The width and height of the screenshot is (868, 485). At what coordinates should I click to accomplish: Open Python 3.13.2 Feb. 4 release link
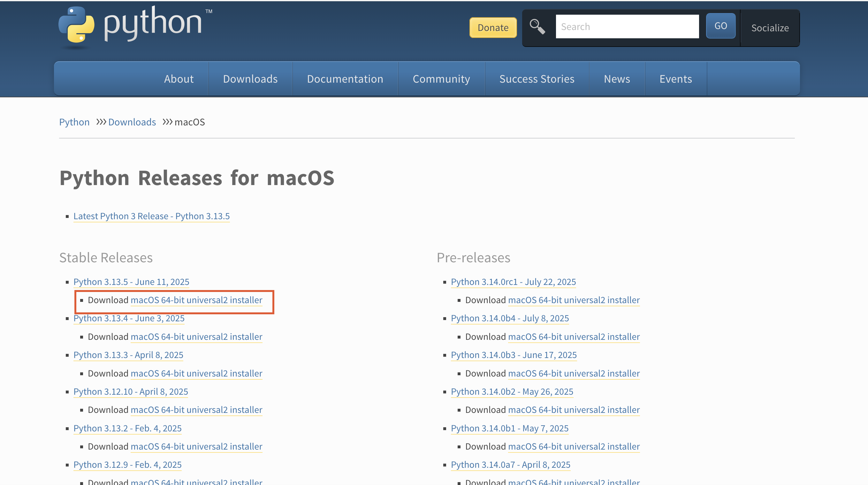127,428
